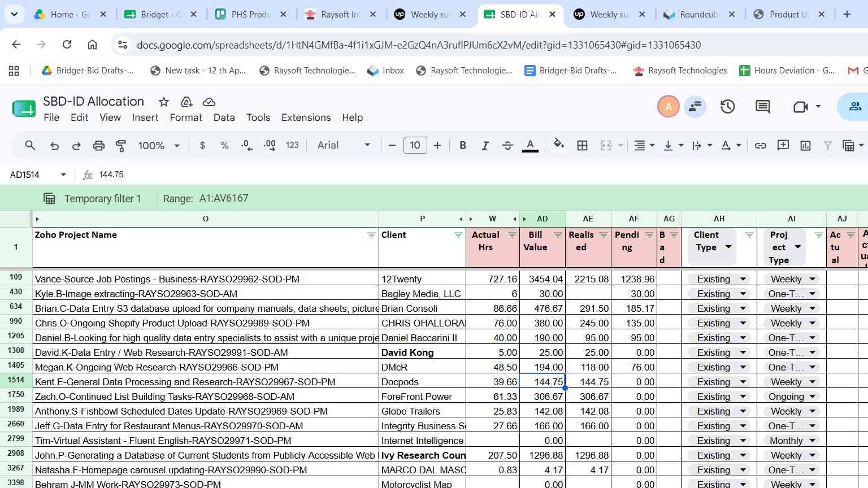Toggle strikethrough formatting
The image size is (868, 488).
click(507, 146)
